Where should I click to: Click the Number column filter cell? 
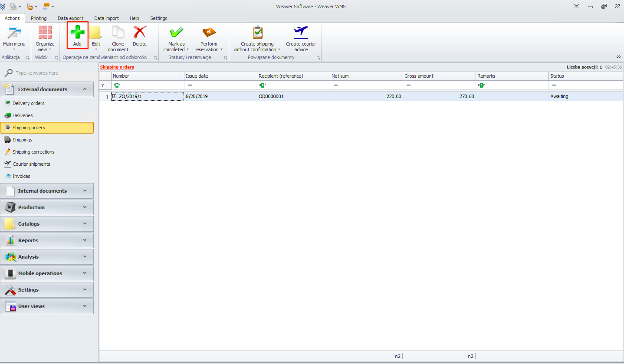[x=148, y=85]
